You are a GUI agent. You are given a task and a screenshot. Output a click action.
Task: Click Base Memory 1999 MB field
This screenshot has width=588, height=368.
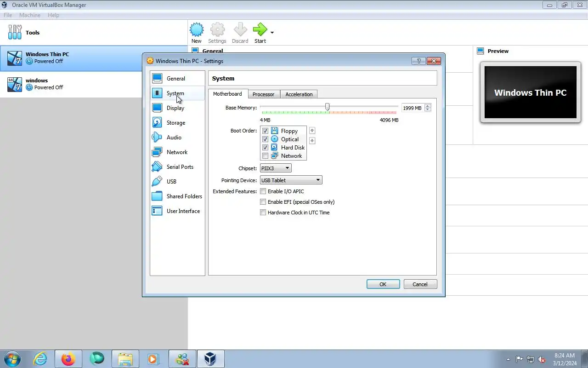(413, 108)
